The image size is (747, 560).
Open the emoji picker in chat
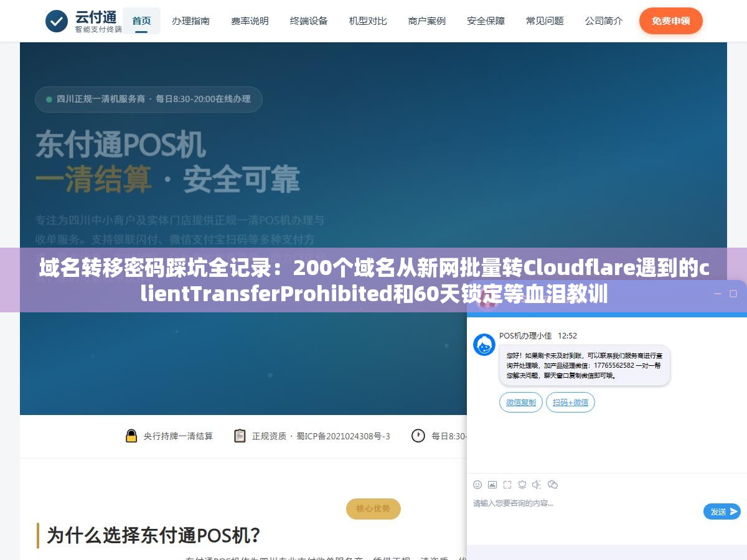click(477, 485)
